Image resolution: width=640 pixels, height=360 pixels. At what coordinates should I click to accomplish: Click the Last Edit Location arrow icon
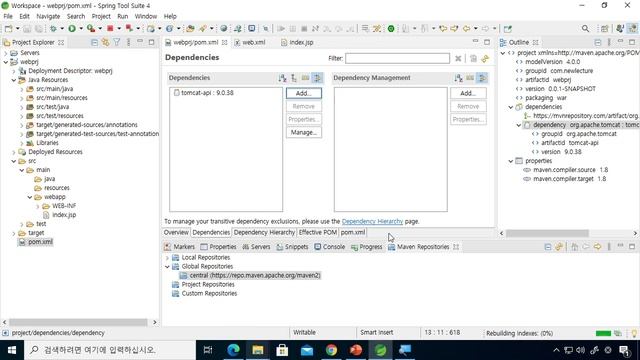click(x=443, y=29)
